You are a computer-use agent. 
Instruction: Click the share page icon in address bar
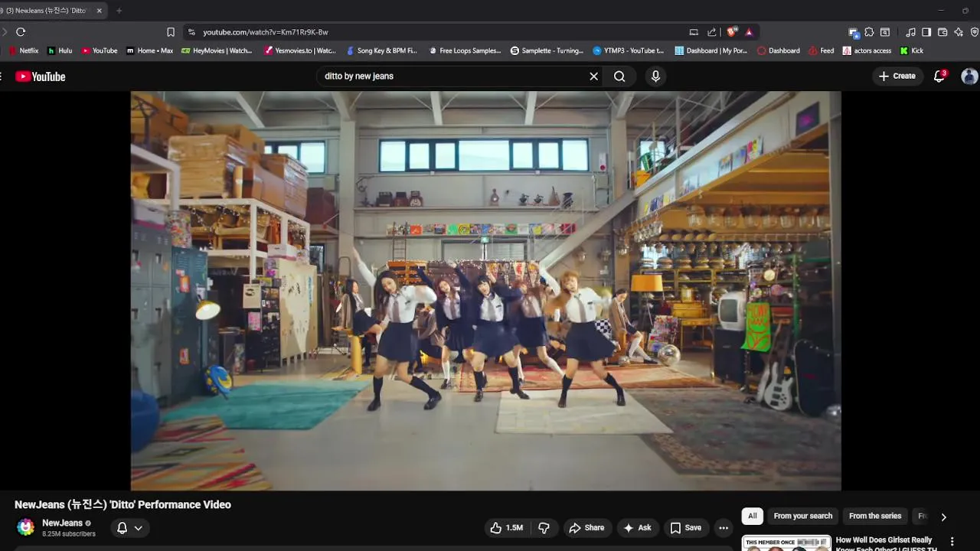(x=712, y=32)
